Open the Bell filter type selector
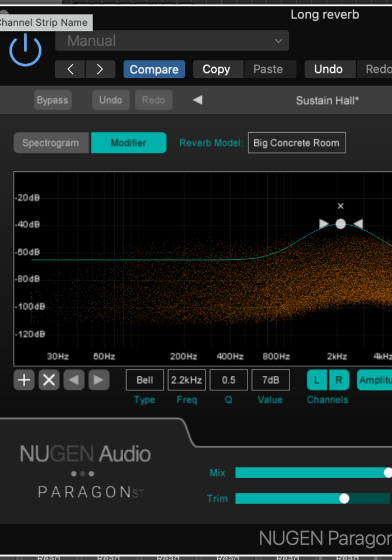The width and height of the screenshot is (392, 560). [144, 380]
